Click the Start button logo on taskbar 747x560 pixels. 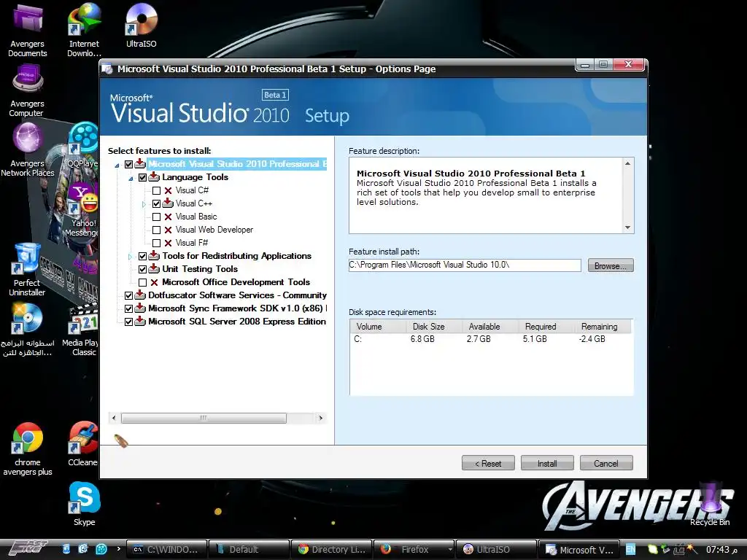28,548
